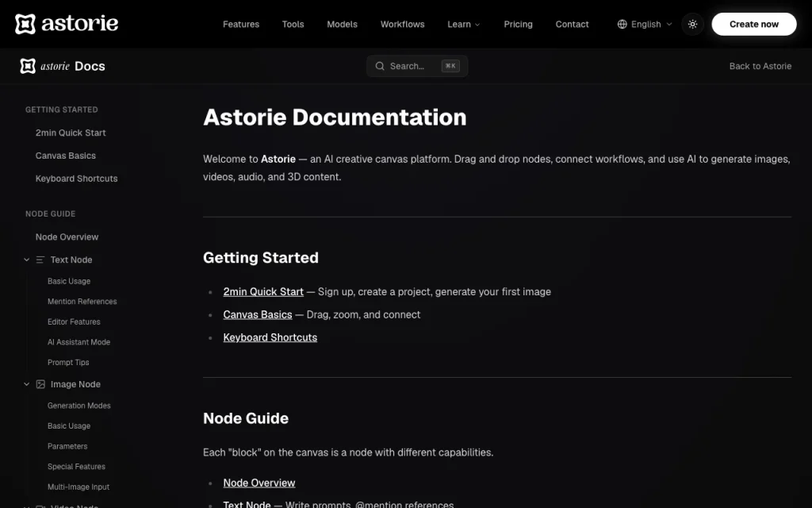The height and width of the screenshot is (508, 812).
Task: Click the Node Guide heading in content
Action: [246, 418]
